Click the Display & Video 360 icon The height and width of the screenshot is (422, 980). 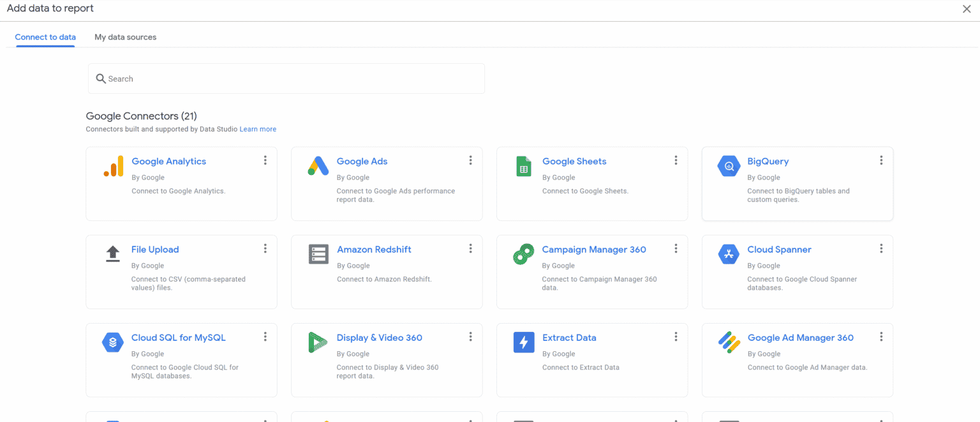318,342
